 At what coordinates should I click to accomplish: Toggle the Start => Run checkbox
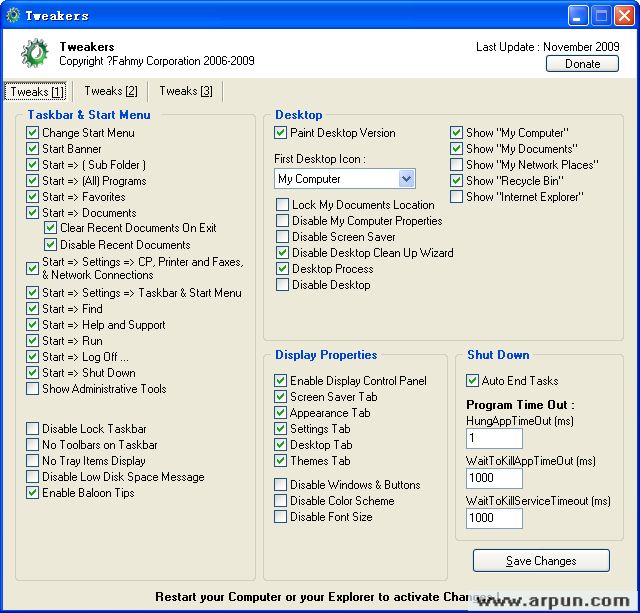coord(32,341)
